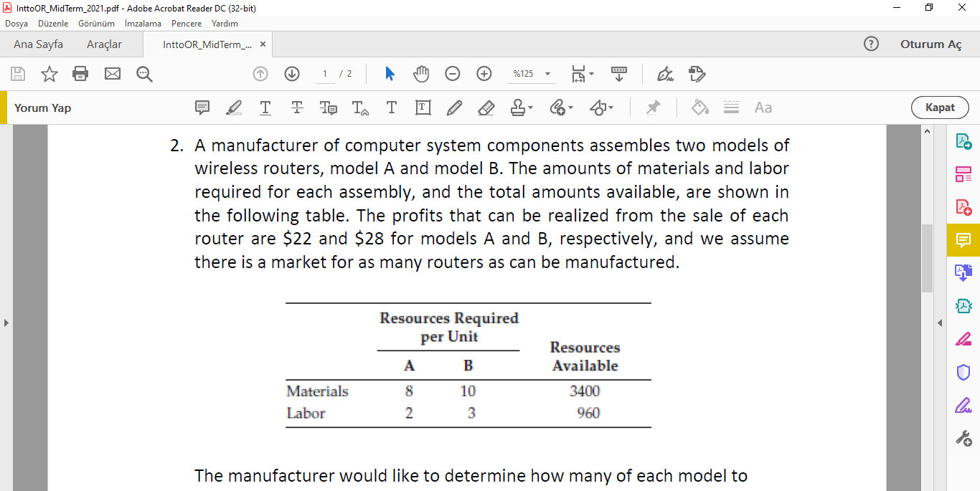980x491 pixels.
Task: Pick the pencil Draw tool
Action: tap(454, 108)
